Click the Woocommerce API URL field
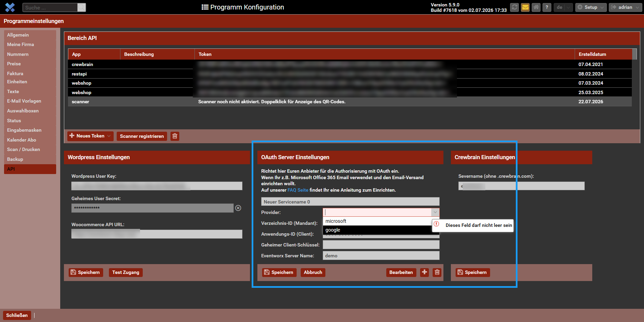Image resolution: width=644 pixels, height=322 pixels. pos(157,234)
